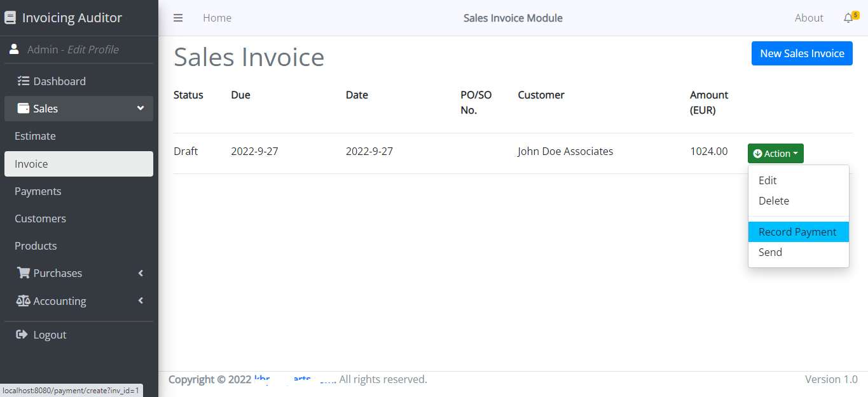Click the Admin user avatar icon
The width and height of the screenshot is (868, 397).
14,50
